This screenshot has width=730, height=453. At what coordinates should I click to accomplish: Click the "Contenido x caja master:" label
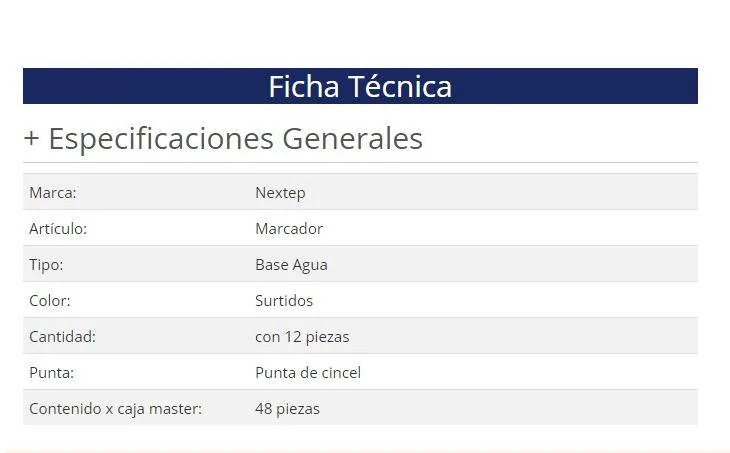click(115, 409)
